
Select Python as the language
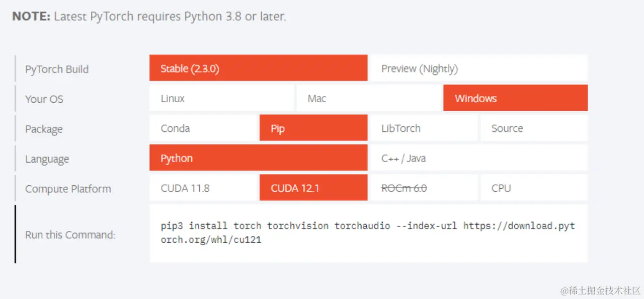(x=258, y=158)
